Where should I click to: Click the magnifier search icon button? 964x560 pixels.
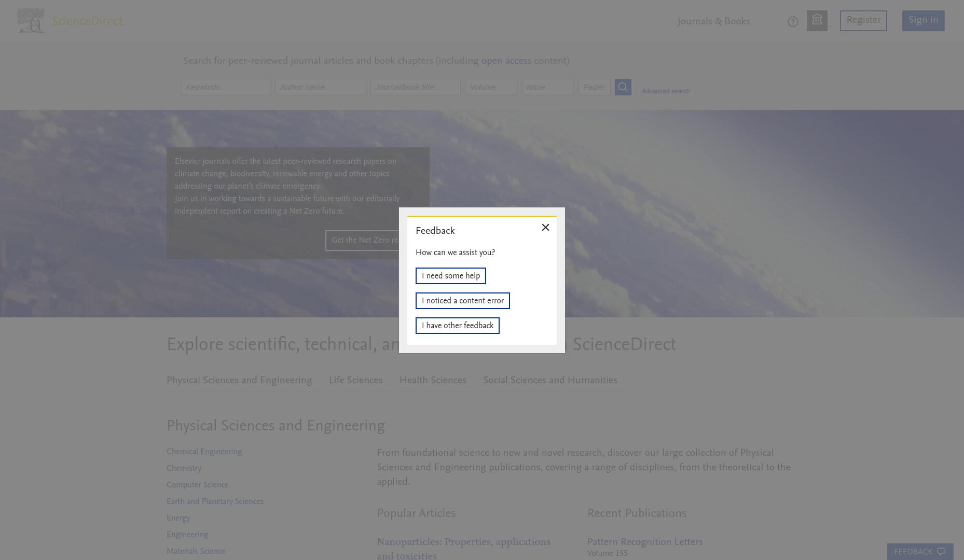(623, 87)
